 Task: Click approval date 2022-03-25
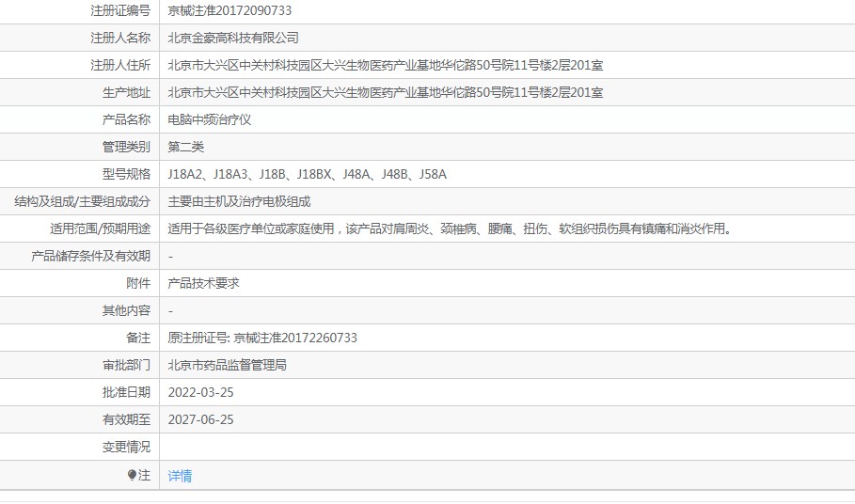(200, 392)
